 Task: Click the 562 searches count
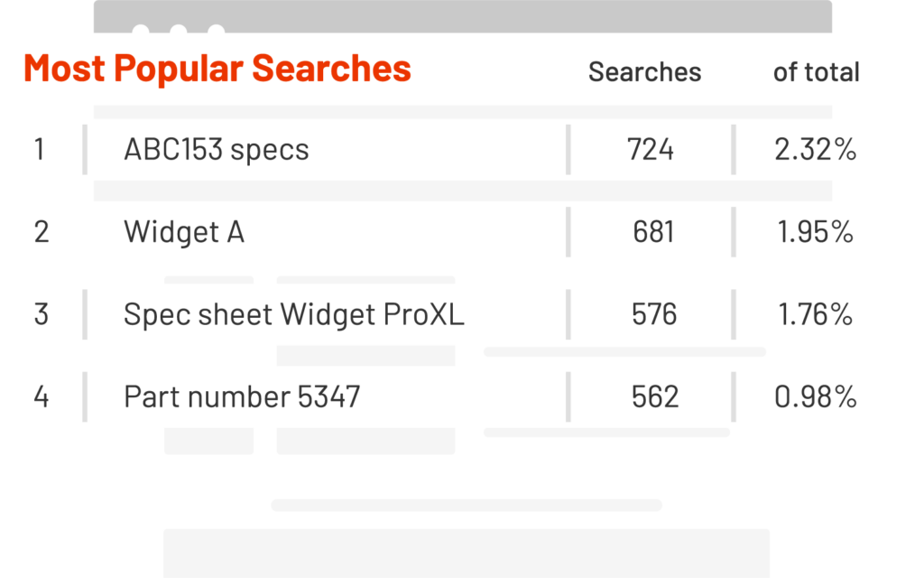click(653, 396)
